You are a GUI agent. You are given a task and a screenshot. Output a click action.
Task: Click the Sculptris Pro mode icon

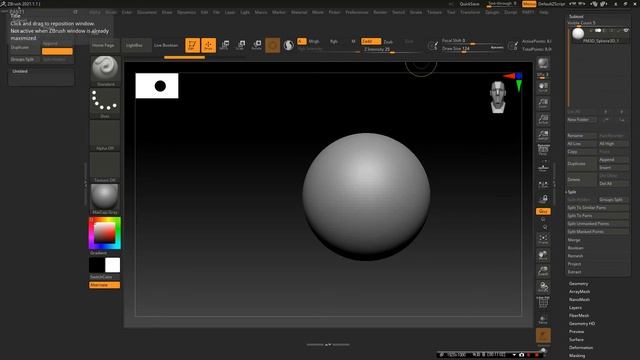pyautogui.click(x=289, y=45)
